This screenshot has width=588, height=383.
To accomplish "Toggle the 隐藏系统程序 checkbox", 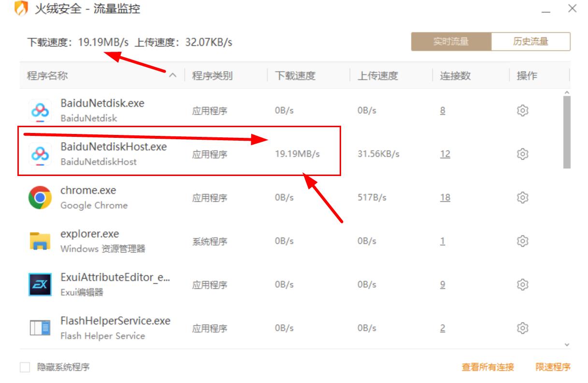I will click(x=25, y=368).
